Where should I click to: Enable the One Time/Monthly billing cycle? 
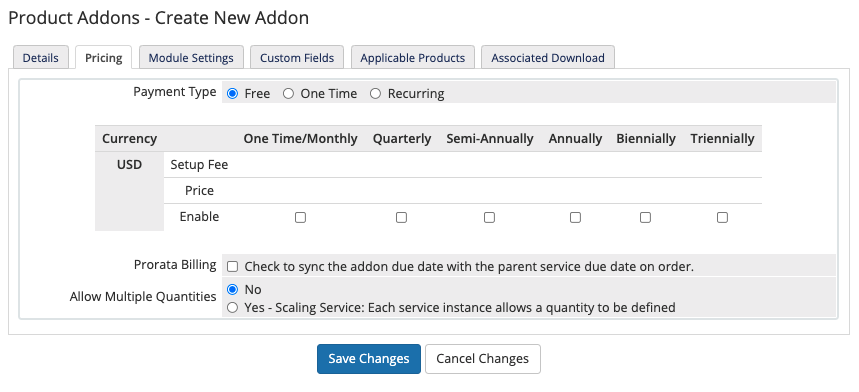tap(300, 217)
